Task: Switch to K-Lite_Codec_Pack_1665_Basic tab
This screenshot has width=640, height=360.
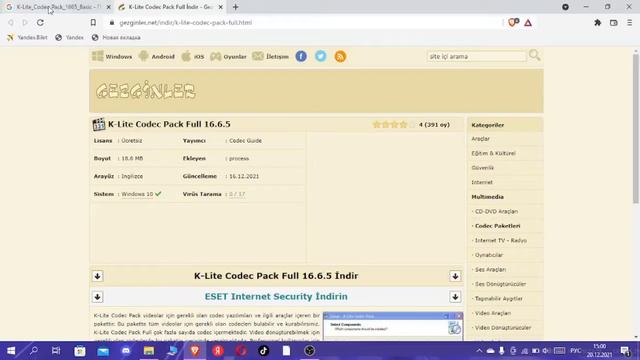Action: (x=58, y=7)
